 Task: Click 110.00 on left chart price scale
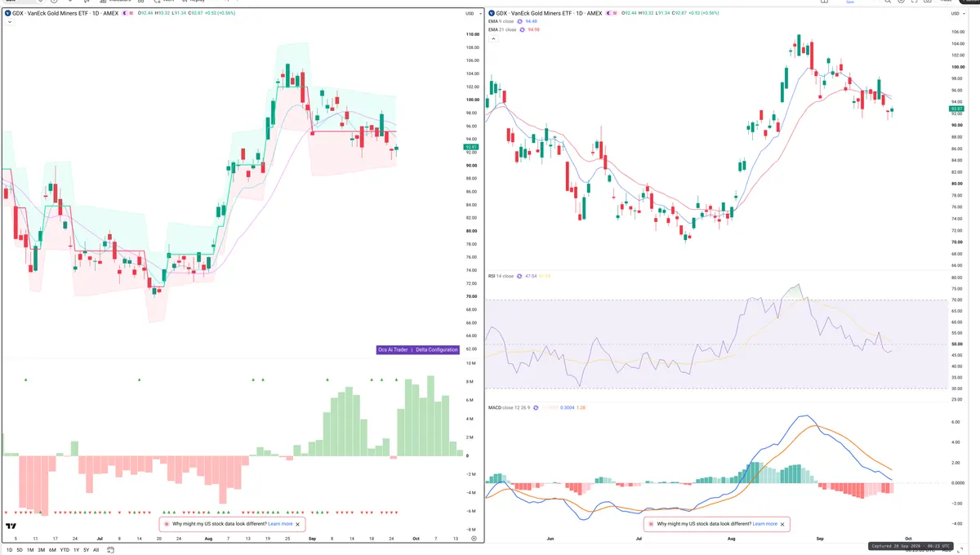click(x=472, y=34)
